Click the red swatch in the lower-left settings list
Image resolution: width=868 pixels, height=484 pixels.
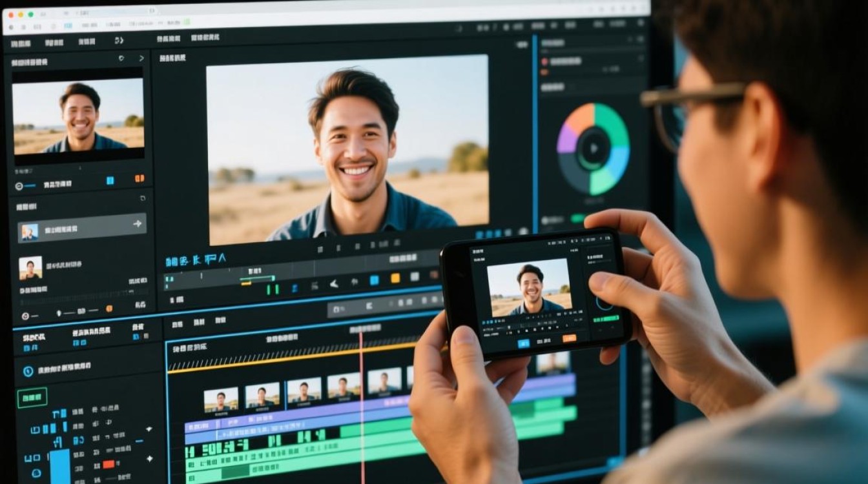[x=108, y=464]
